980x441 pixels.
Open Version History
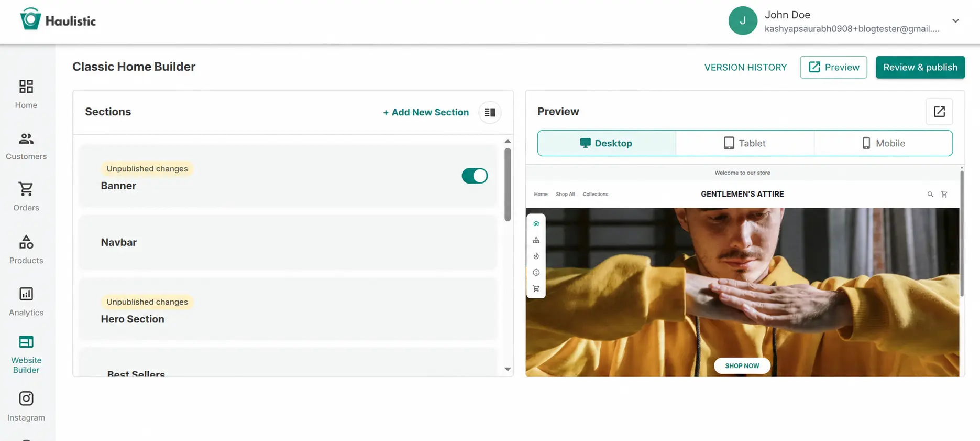[x=745, y=67]
